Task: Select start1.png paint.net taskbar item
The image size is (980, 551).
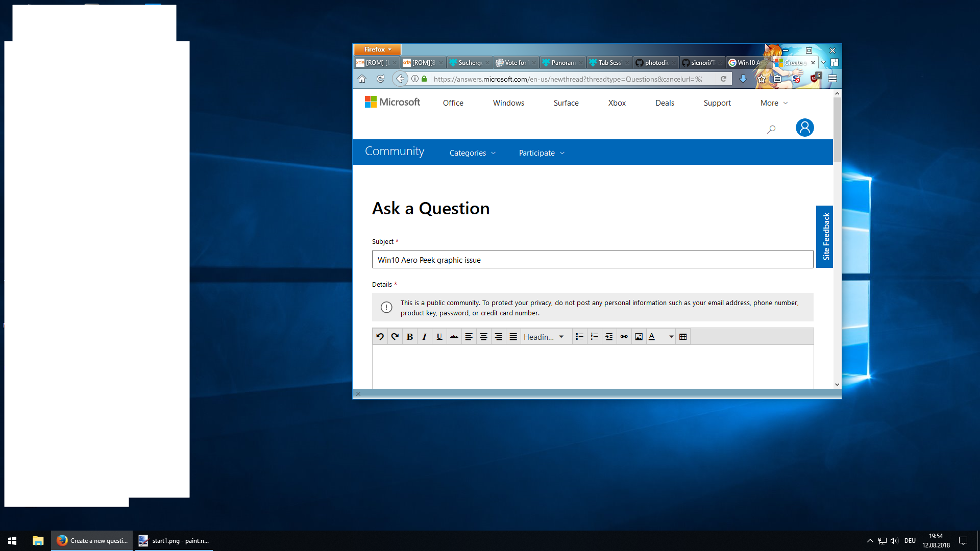Action: (x=174, y=541)
